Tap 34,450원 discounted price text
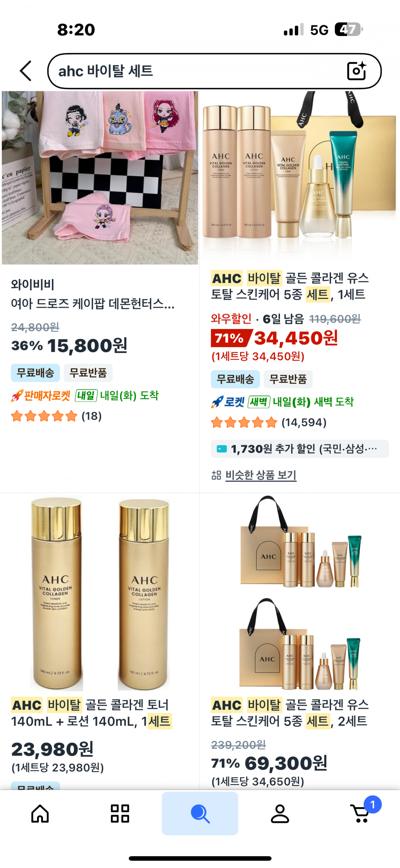The height and width of the screenshot is (868, 400). (296, 338)
